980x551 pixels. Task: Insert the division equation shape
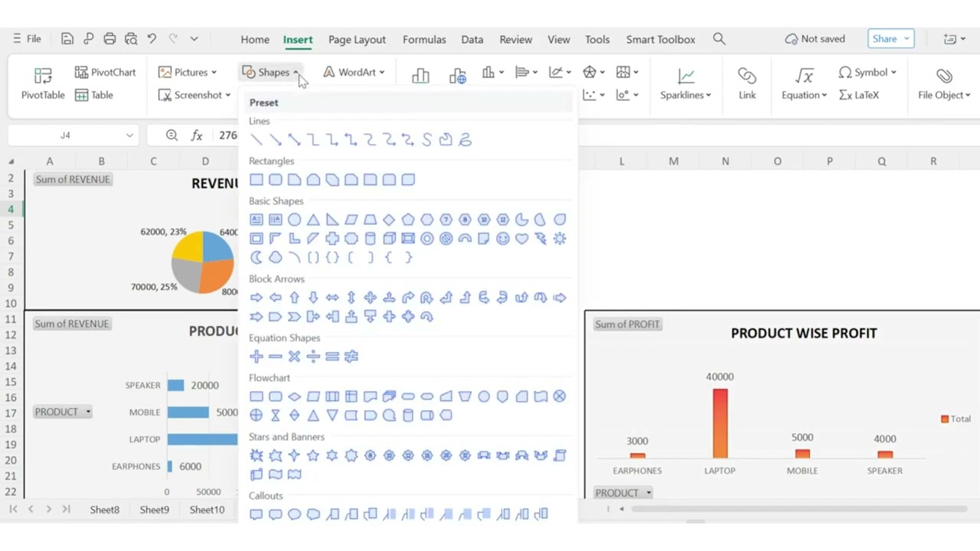click(x=313, y=357)
